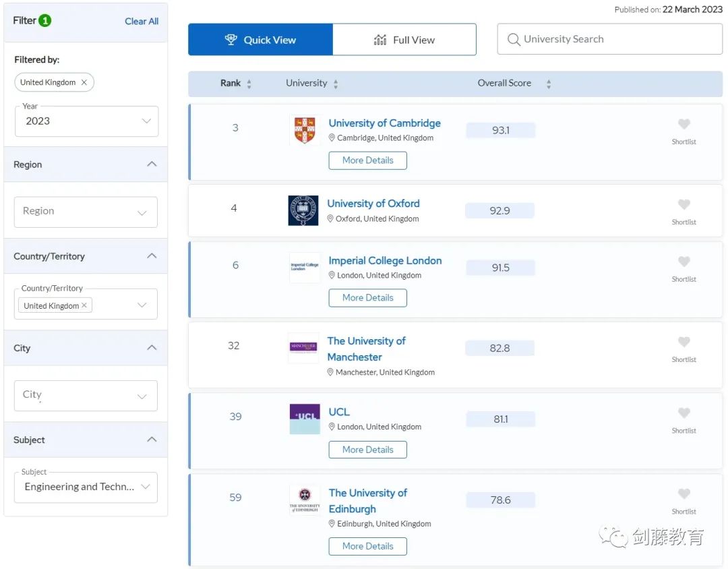Open UCL purple logo
Viewport: 728px width, 569px height.
coord(305,419)
